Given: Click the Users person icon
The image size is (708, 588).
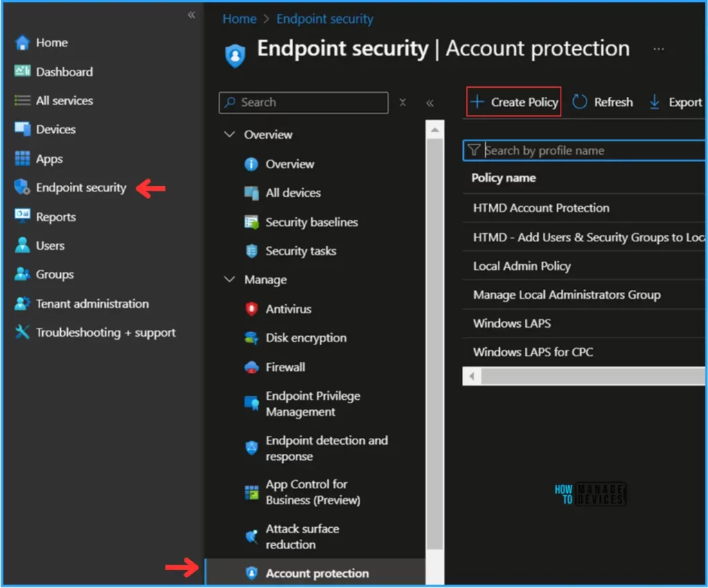Looking at the screenshot, I should (22, 245).
